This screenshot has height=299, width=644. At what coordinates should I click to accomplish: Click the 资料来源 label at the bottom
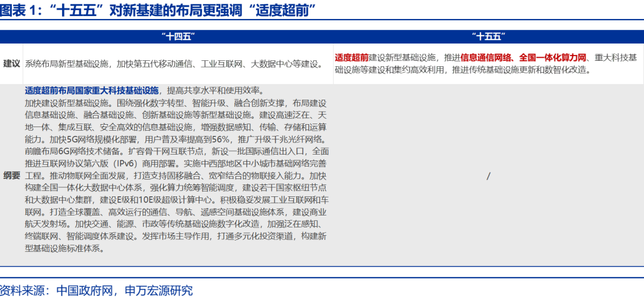pyautogui.click(x=24, y=291)
